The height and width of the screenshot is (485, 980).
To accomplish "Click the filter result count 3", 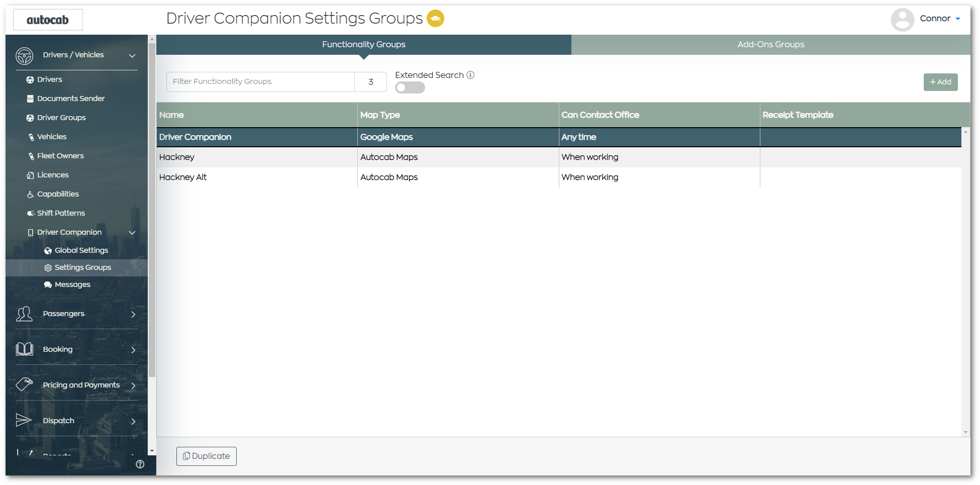I will (371, 82).
